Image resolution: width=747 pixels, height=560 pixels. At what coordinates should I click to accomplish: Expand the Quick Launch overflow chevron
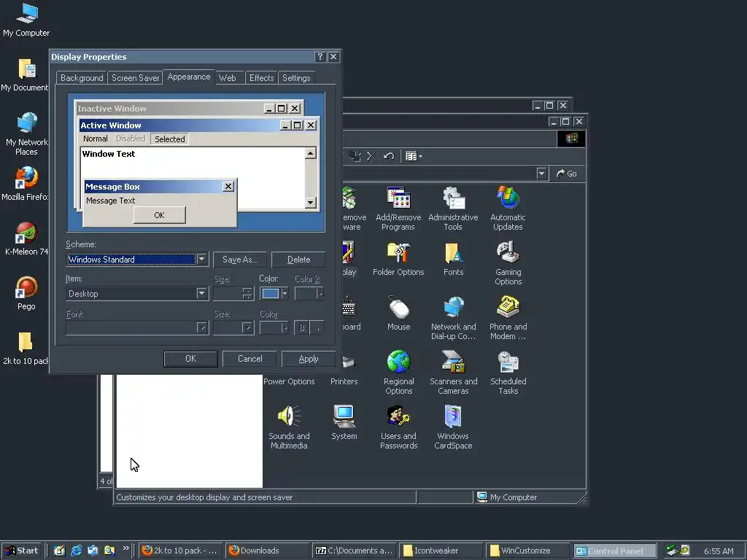coord(125,548)
